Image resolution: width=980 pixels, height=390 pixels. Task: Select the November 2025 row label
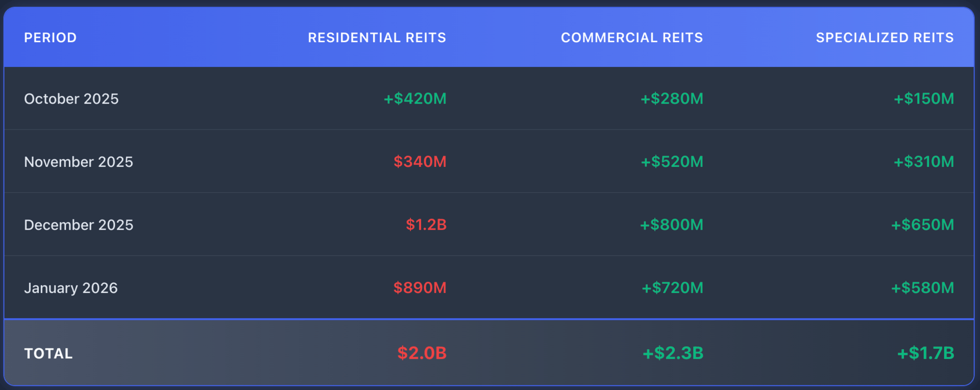click(78, 162)
